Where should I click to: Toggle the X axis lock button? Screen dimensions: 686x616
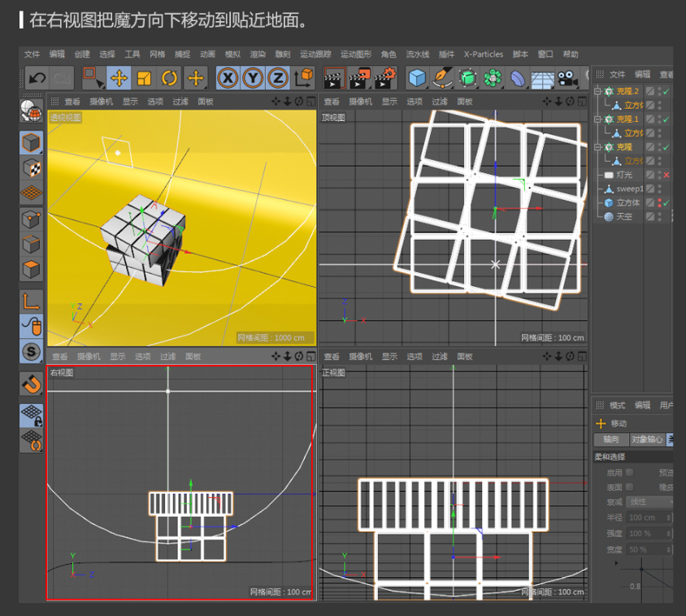click(x=228, y=78)
